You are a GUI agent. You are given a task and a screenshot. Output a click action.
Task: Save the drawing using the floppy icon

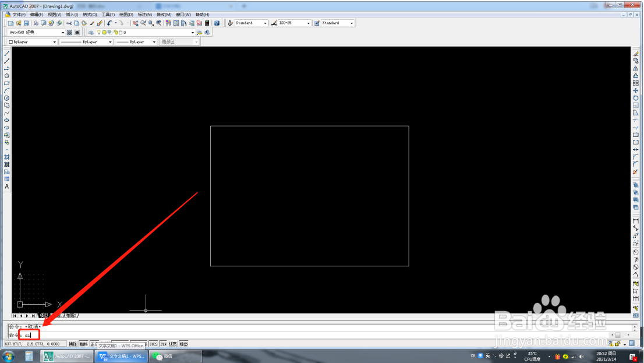click(26, 23)
